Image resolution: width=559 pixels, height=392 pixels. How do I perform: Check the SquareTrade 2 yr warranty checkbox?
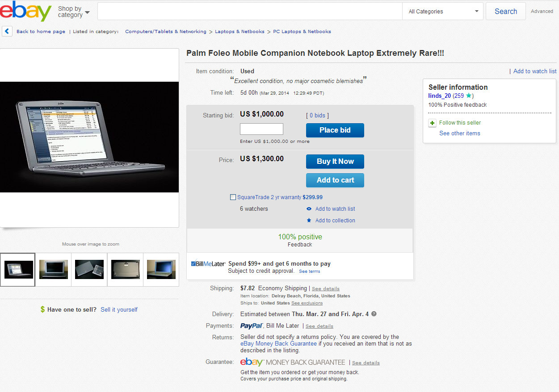click(233, 197)
